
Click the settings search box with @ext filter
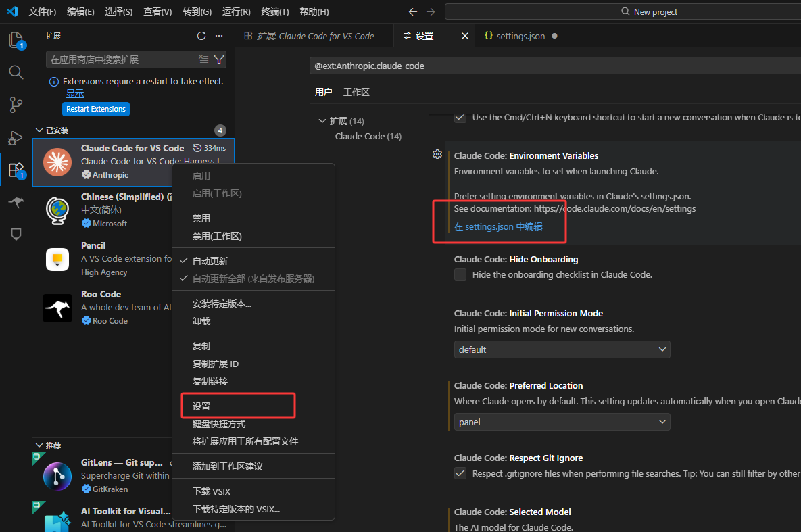(x=555, y=66)
